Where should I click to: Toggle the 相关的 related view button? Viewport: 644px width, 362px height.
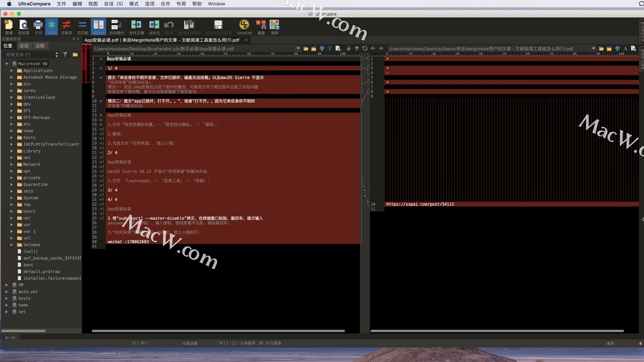pos(99,27)
